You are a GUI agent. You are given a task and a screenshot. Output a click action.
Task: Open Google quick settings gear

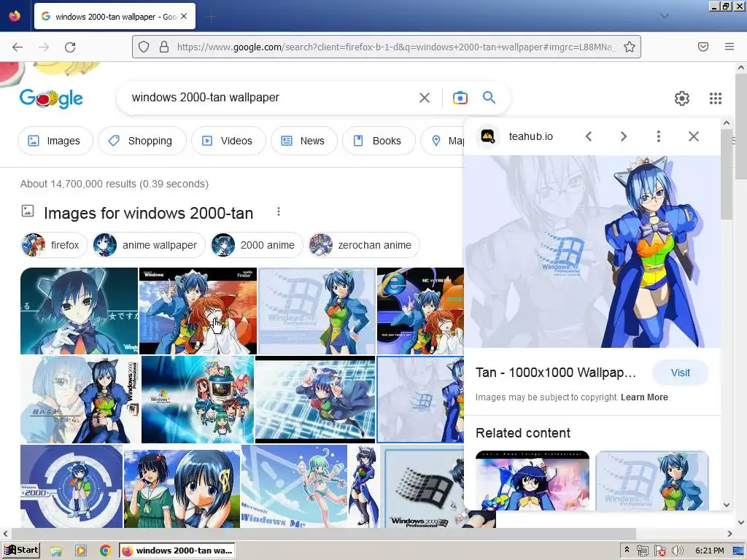click(x=682, y=98)
